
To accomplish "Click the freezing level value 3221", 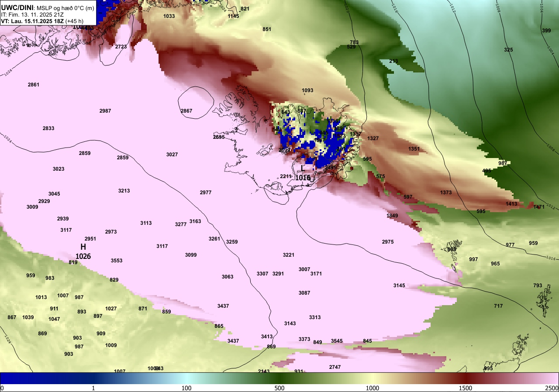I will [289, 255].
